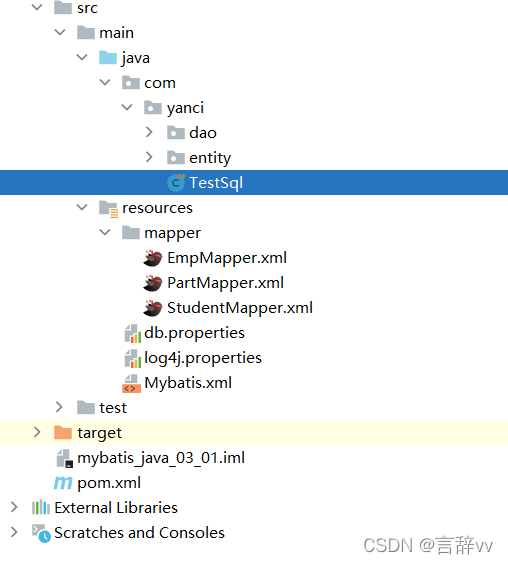Click the mybatis_java_03_01.iml file icon

[x=65, y=459]
